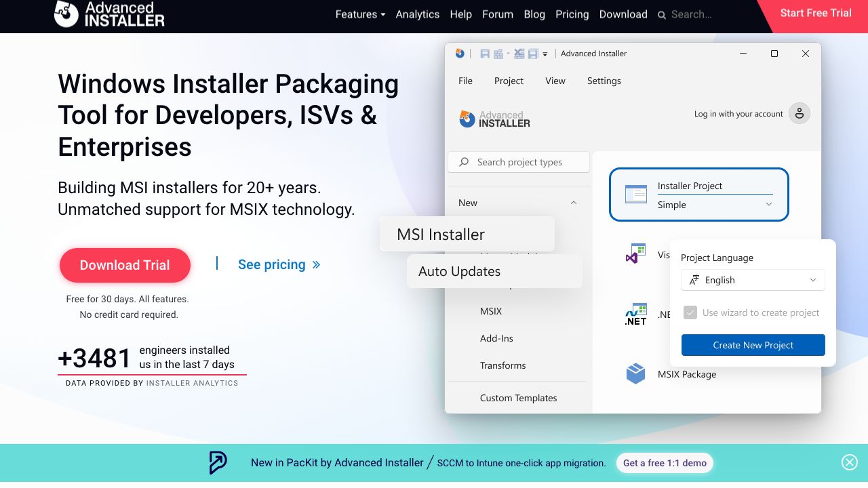868x488 pixels.
Task: Select Add-Ins in the project list
Action: coord(496,338)
